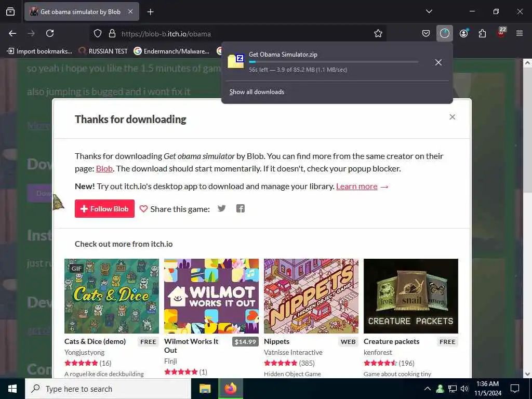Reload the current page
The image size is (532, 399).
tap(50, 33)
